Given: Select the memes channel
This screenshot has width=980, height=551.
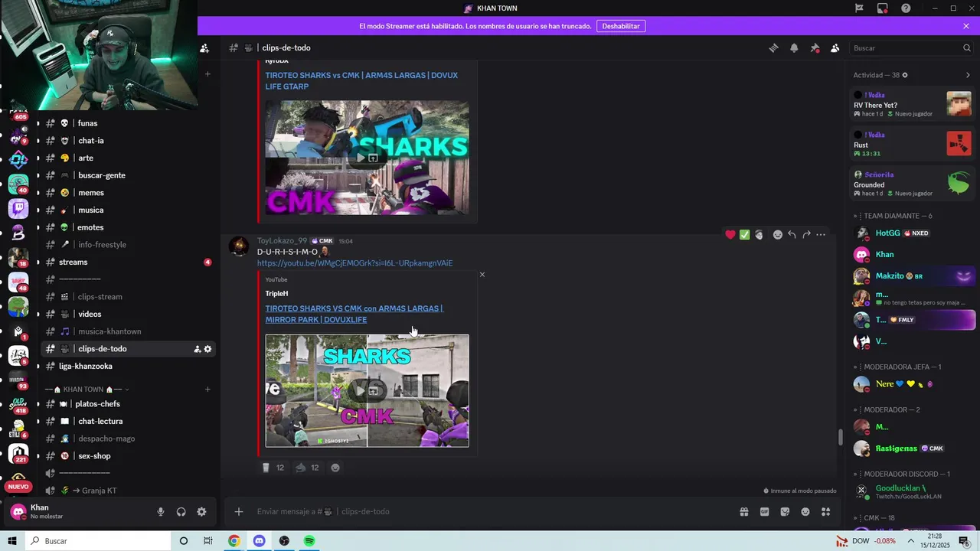Looking at the screenshot, I should click(126, 193).
